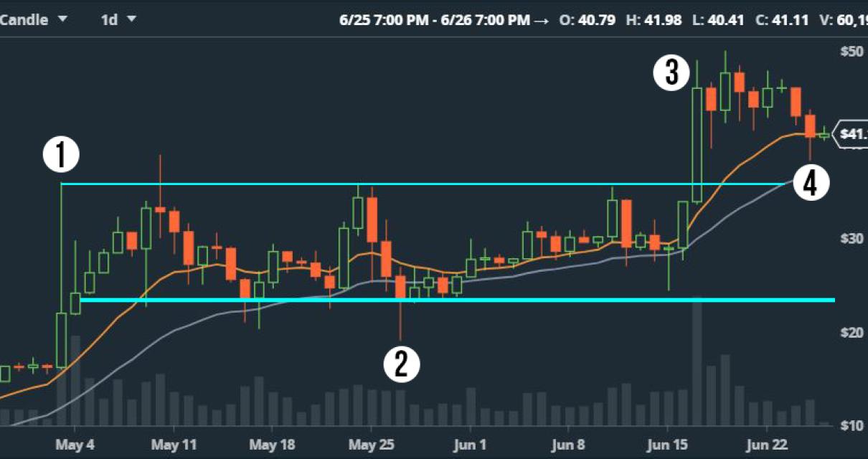868x459 pixels.
Task: Click the 6/25 to 6/26 date range text
Action: [444, 19]
